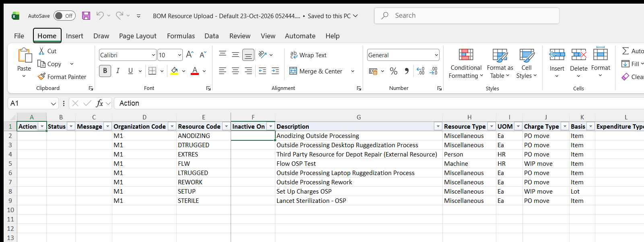Click the Copy icon
The image size is (644, 242).
(41, 64)
